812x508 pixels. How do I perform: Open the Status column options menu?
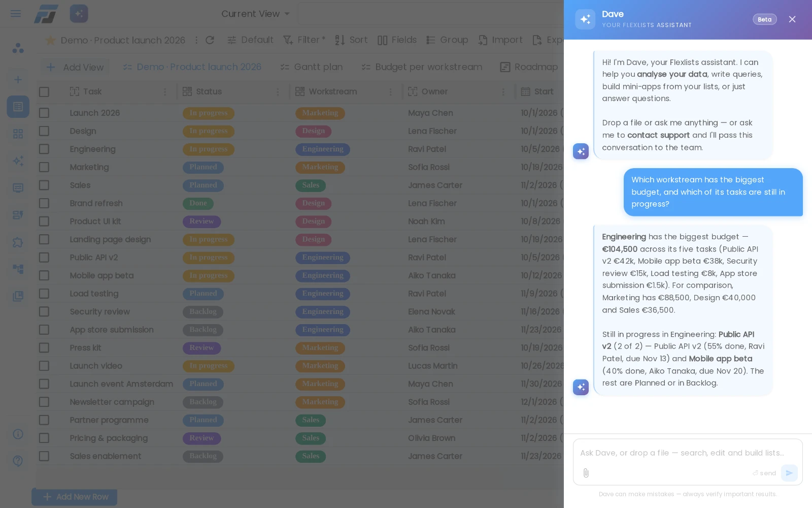[278, 92]
